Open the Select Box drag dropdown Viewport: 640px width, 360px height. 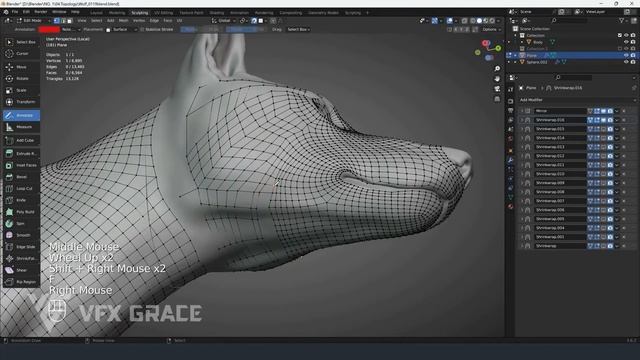click(x=298, y=29)
